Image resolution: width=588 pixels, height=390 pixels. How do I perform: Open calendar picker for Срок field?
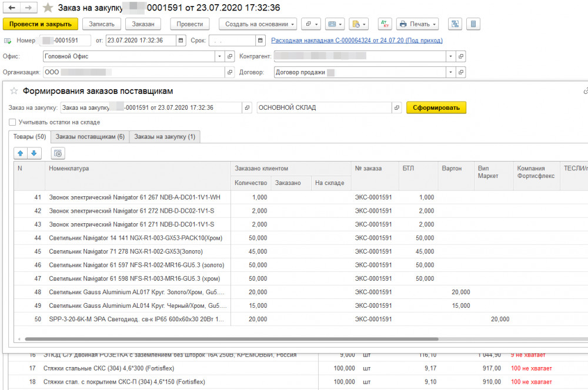[x=260, y=41]
